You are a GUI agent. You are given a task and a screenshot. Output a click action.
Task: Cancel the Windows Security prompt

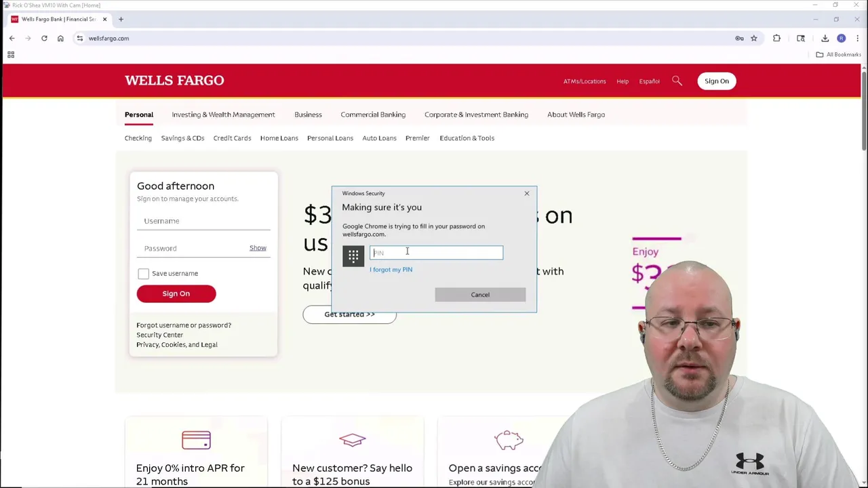tap(480, 295)
